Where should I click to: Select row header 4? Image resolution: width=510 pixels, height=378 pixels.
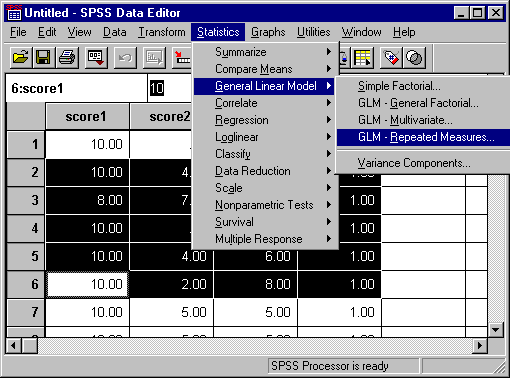26,228
